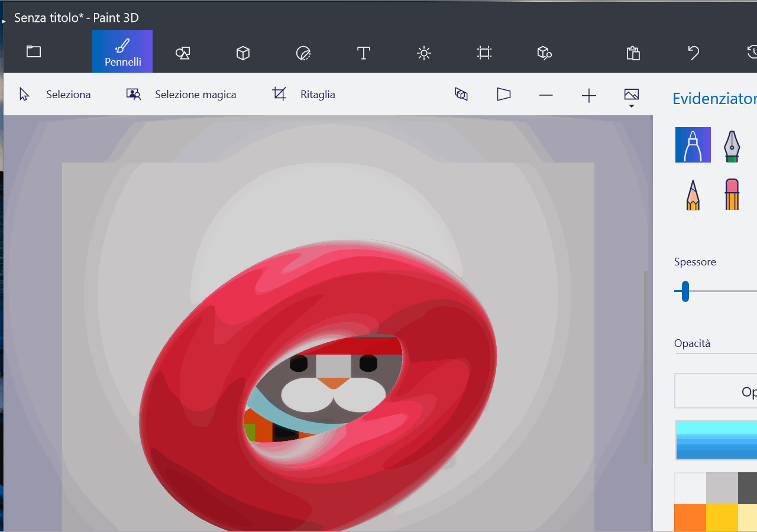Select the Eraser brush
757x532 pixels.
point(732,194)
